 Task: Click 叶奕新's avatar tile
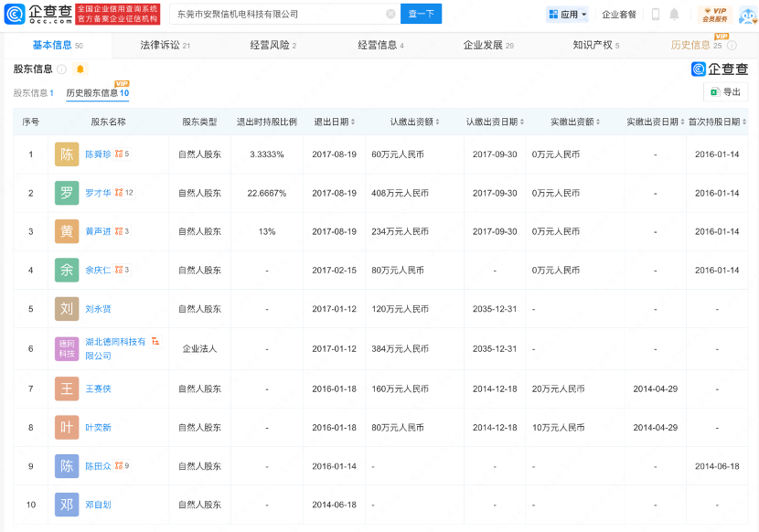click(67, 428)
